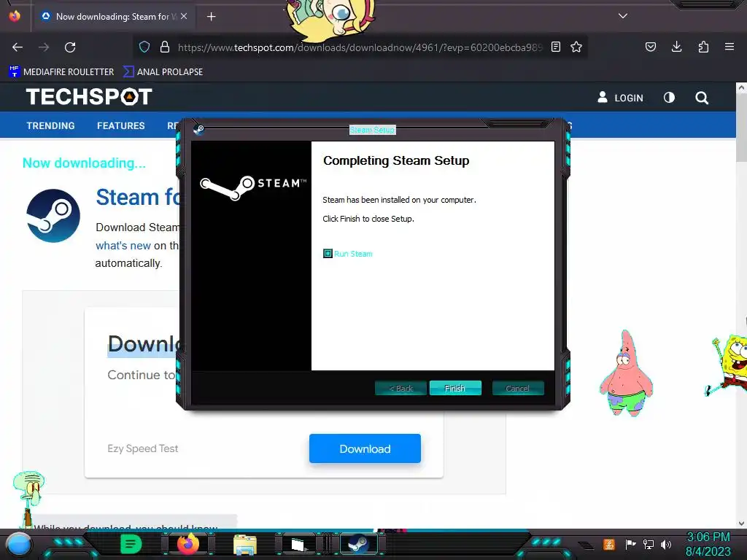Open the Firefox hamburger menu
747x560 pixels.
(729, 47)
